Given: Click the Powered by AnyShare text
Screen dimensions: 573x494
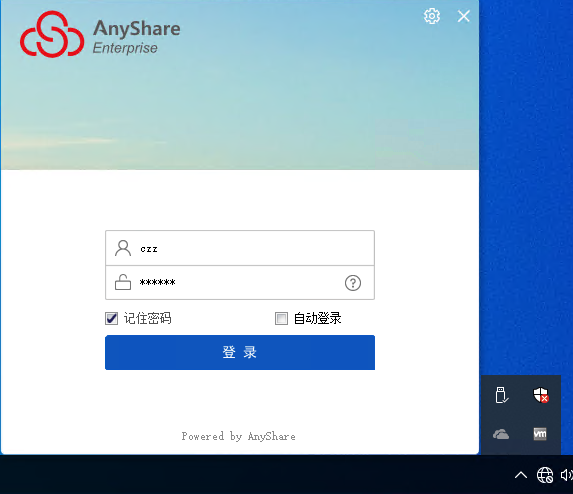Looking at the screenshot, I should 238,436.
